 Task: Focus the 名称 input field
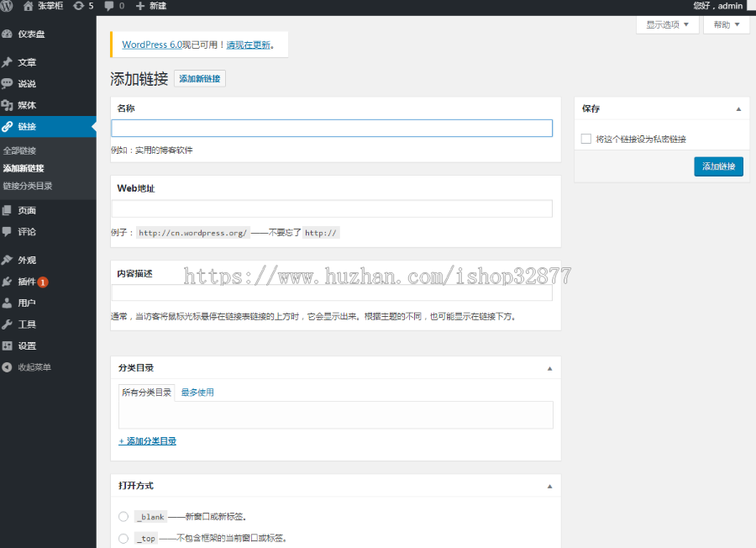click(x=332, y=129)
